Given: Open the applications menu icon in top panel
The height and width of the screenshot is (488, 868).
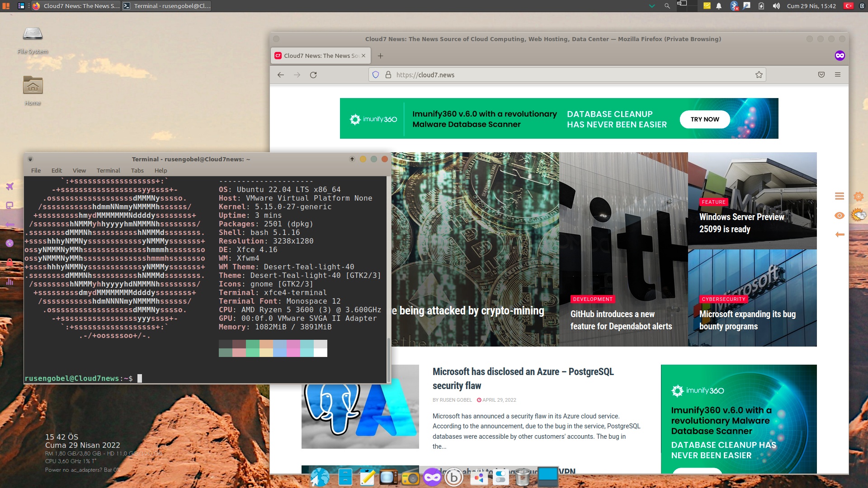Looking at the screenshot, I should pos(6,6).
